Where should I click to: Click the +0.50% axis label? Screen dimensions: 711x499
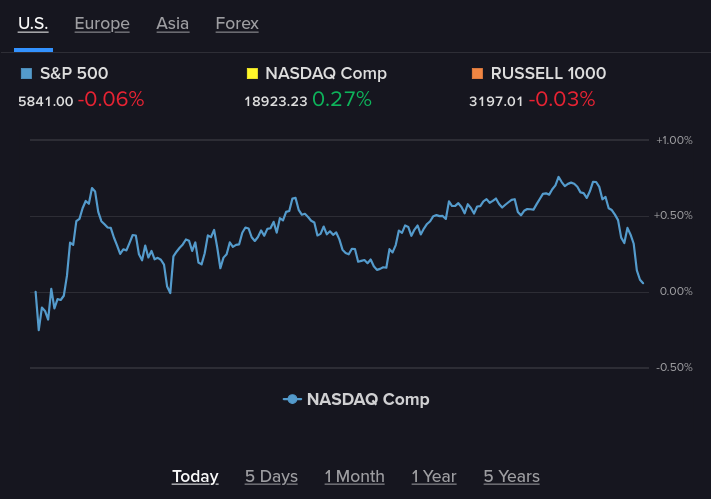coord(673,215)
